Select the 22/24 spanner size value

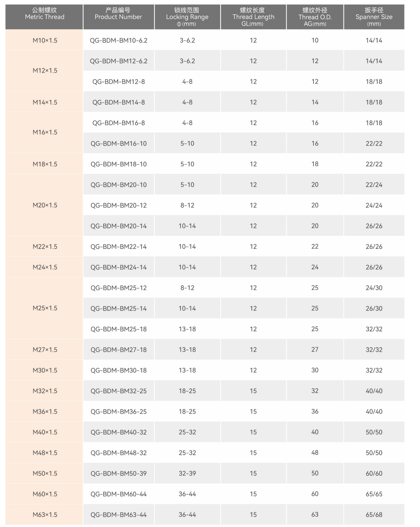[x=374, y=185]
